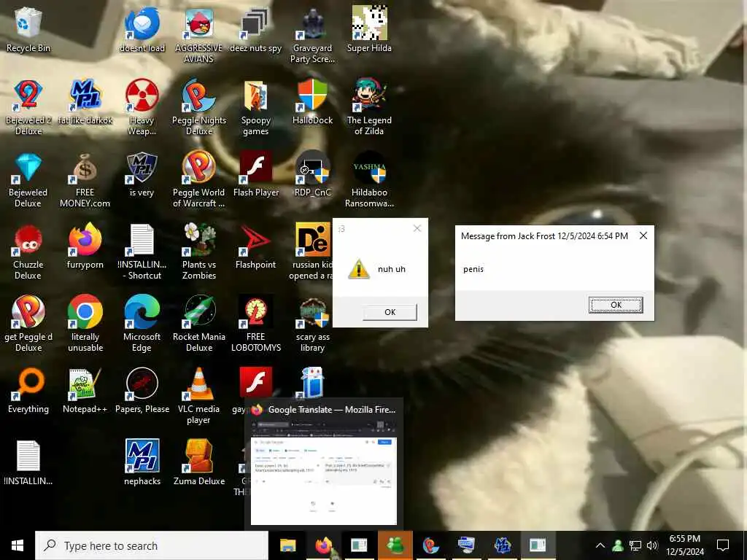Open the notification center icon
Screen dimensions: 747x560
pos(723,545)
